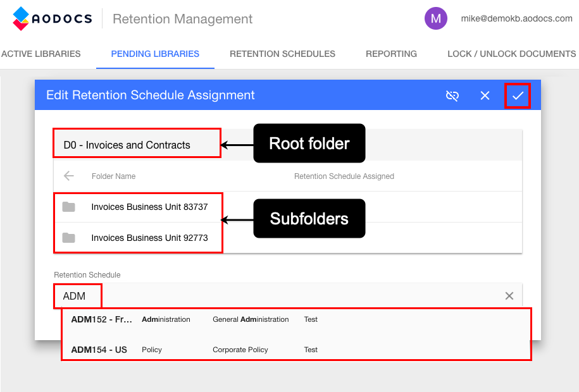Viewport: 579px width, 392px height.
Task: Open the Invoices Business Unit 83737 subfolder
Action: click(x=150, y=207)
